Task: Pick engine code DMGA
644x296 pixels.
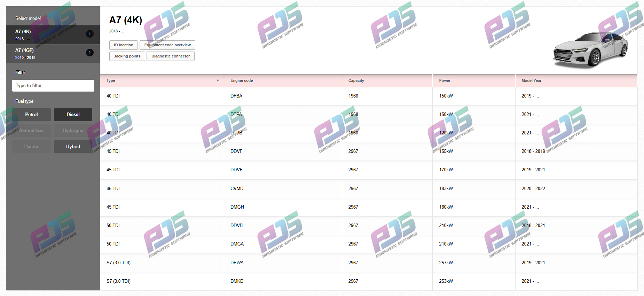Action: 237,244
